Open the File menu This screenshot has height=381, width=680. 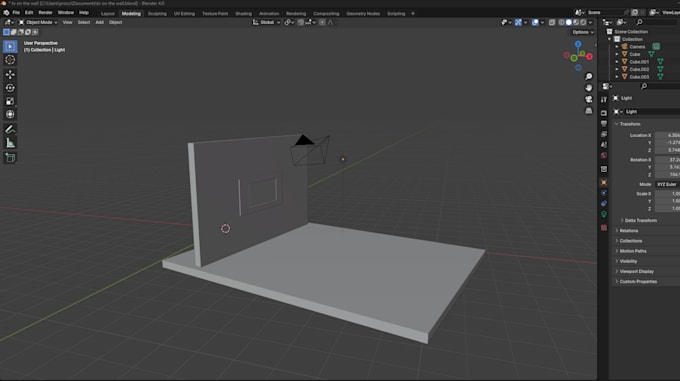coord(16,13)
